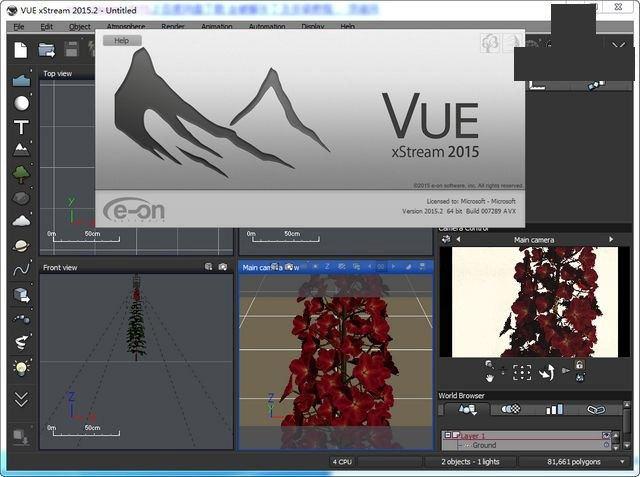Open the File menu

point(19,27)
